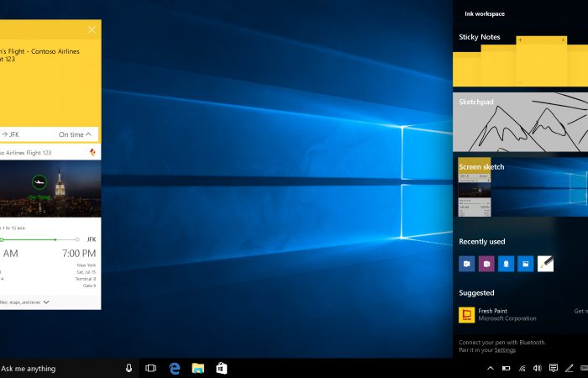
Task: Launch Microsoft Edge from the taskbar
Action: [175, 368]
